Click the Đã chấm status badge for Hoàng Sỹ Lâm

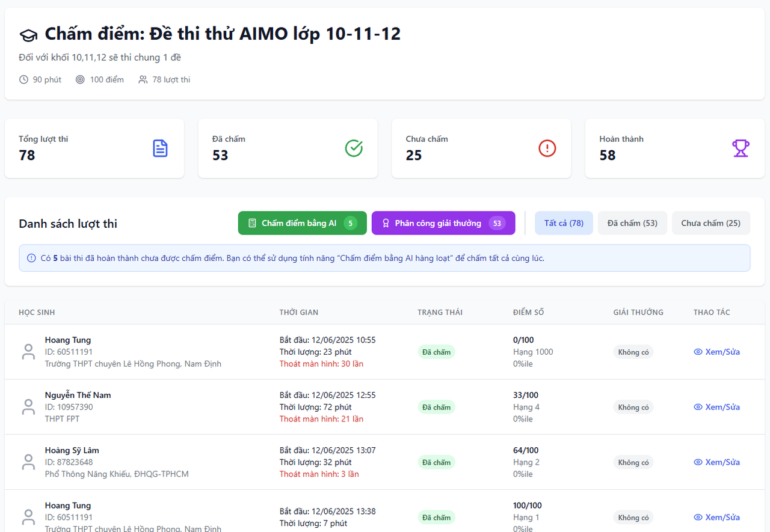[x=436, y=462]
